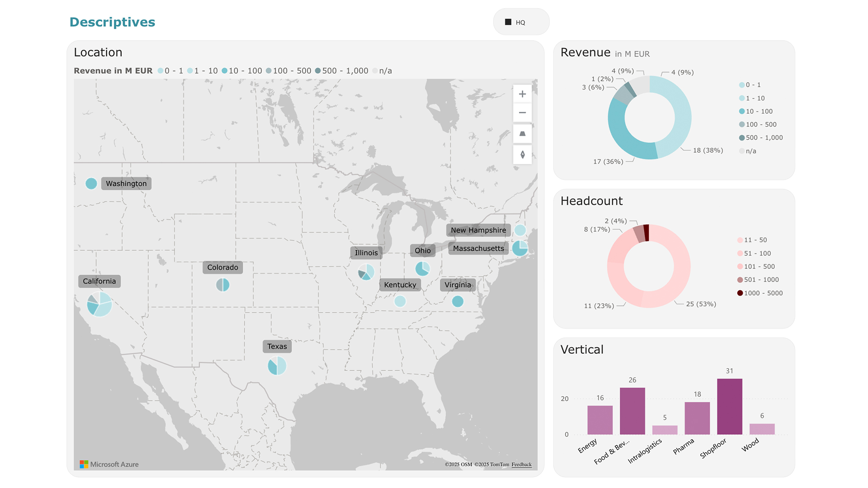Select the Texas pie chart marker
868x488 pixels.
click(277, 366)
